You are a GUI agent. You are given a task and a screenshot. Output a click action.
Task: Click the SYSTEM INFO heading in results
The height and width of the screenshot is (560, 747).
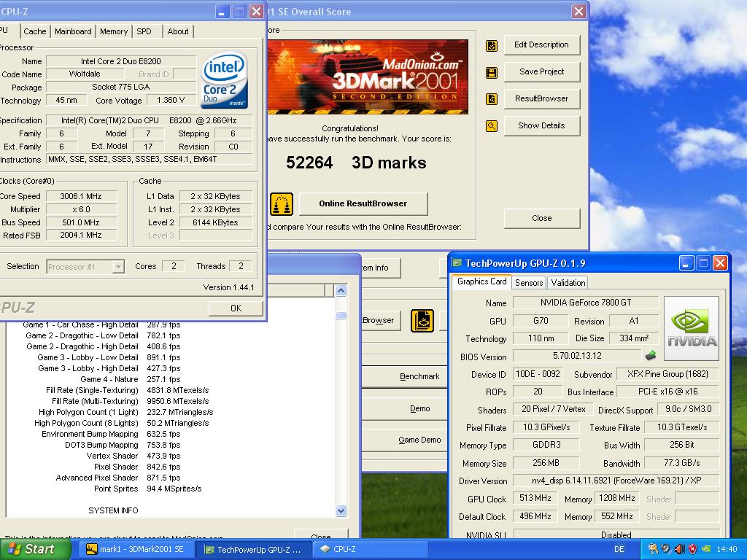click(113, 510)
